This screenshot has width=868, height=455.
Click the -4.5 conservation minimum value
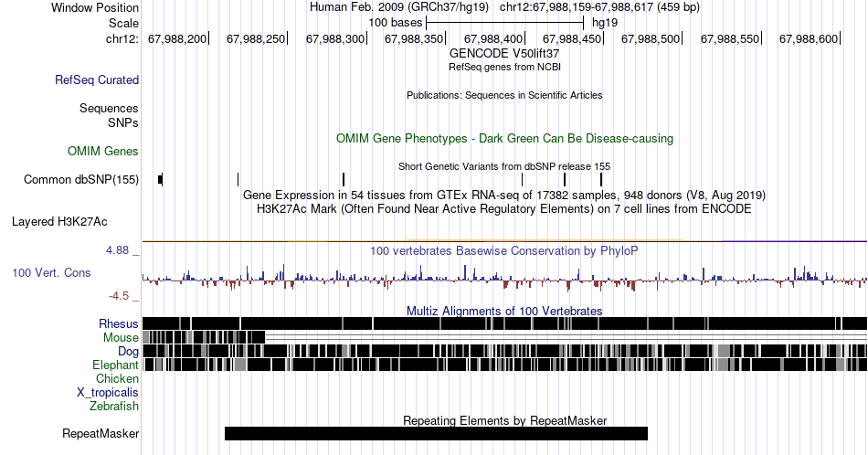point(119,296)
